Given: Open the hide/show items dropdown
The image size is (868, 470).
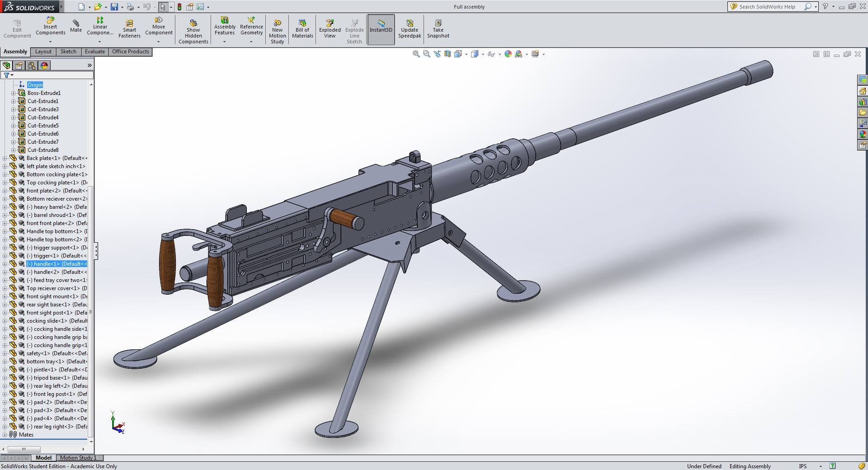Looking at the screenshot, I should (499, 54).
